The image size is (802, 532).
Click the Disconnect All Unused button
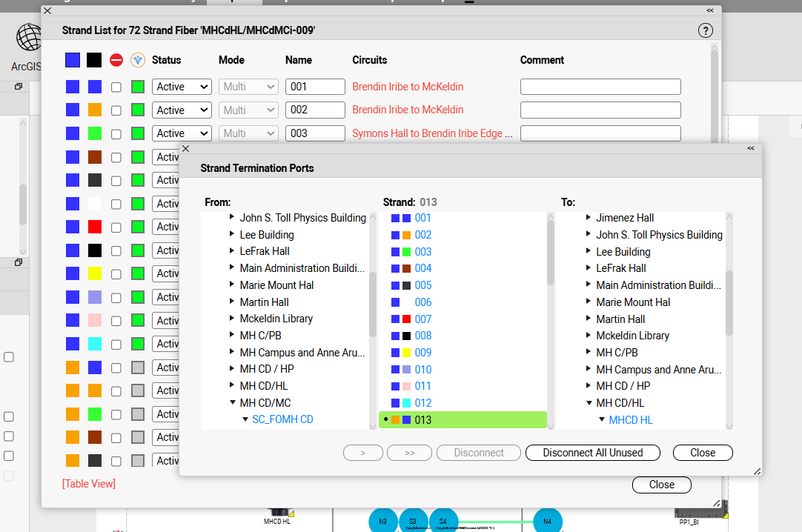pos(592,453)
